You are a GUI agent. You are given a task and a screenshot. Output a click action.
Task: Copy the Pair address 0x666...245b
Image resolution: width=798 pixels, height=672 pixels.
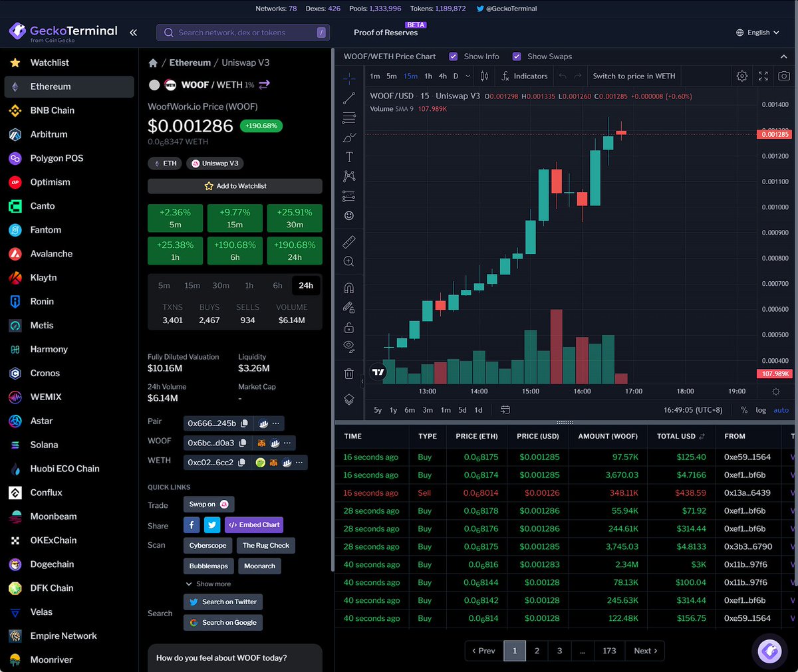(x=244, y=423)
